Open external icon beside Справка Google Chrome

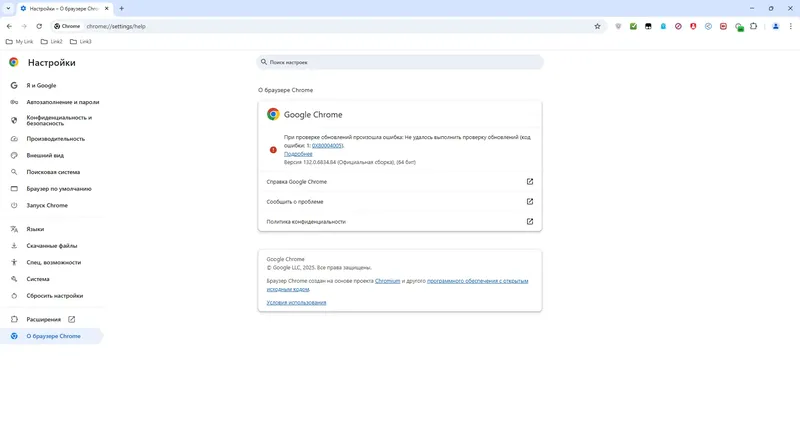[530, 182]
